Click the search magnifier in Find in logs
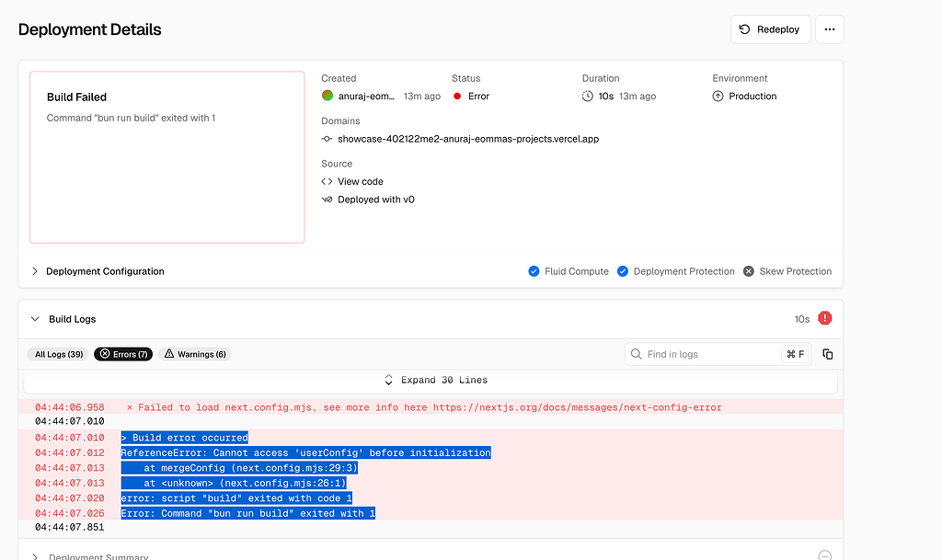 pos(636,353)
